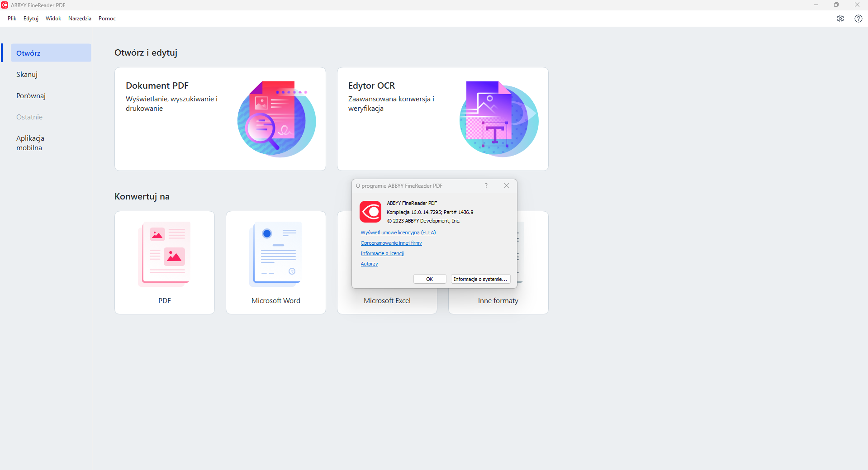868x470 pixels.
Task: Open the Plik menu
Action: 12,19
